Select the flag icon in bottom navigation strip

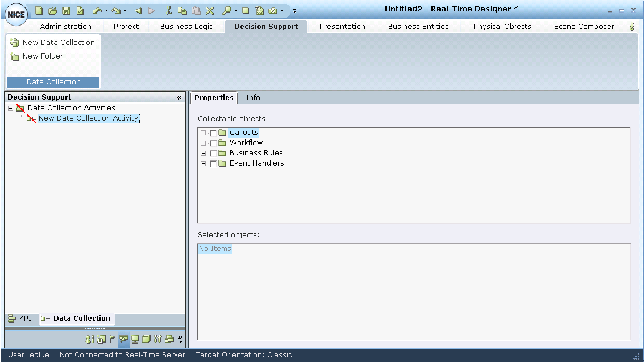coord(113,340)
